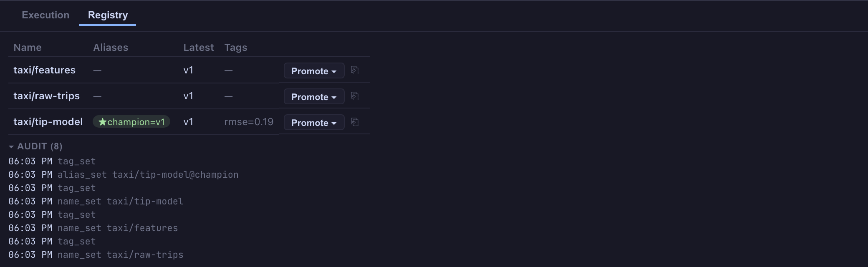This screenshot has width=868, height=267.
Task: Select the alias_set taxi/tip-model@champion audit entry
Action: (124, 175)
